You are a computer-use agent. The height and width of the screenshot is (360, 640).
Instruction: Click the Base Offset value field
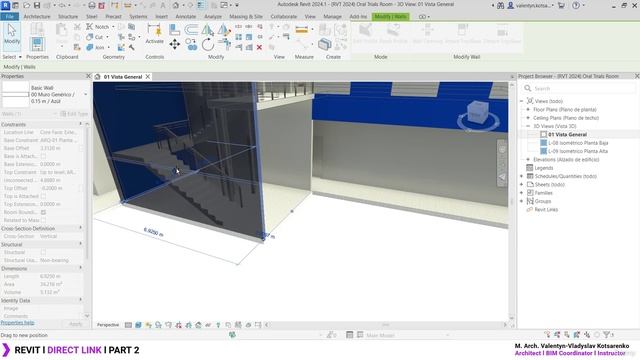click(x=59, y=148)
